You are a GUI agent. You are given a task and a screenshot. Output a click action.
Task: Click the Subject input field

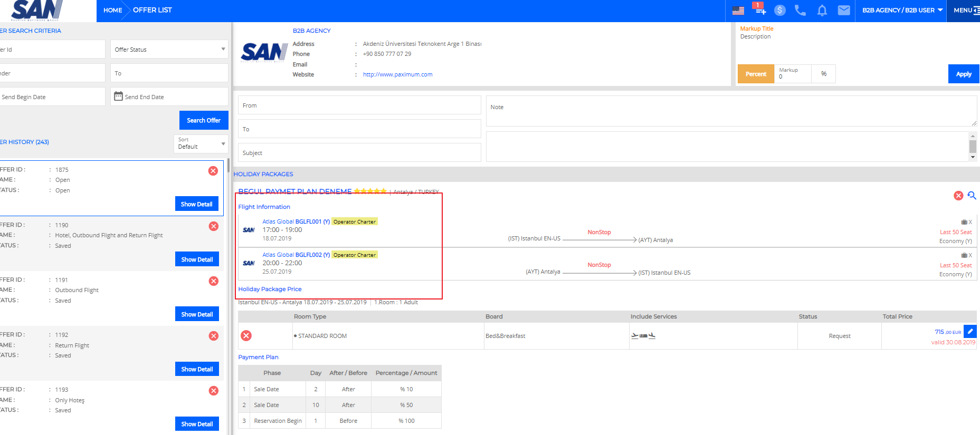pos(359,153)
